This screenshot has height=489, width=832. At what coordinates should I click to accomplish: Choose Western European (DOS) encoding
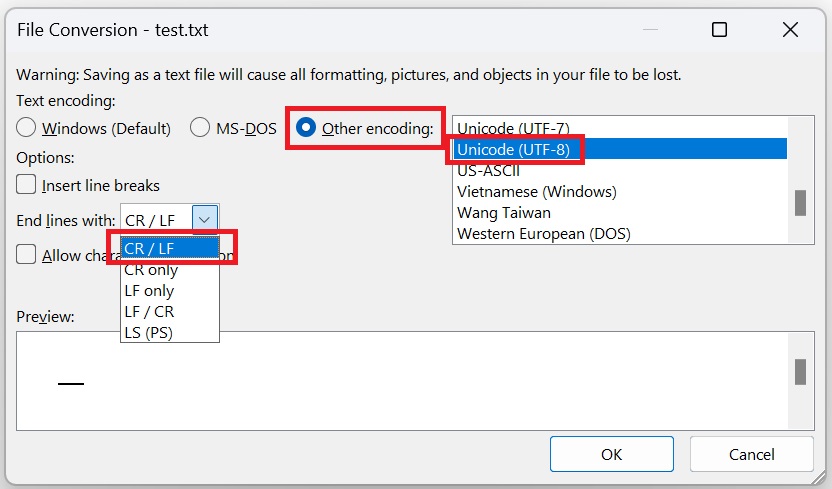click(543, 233)
